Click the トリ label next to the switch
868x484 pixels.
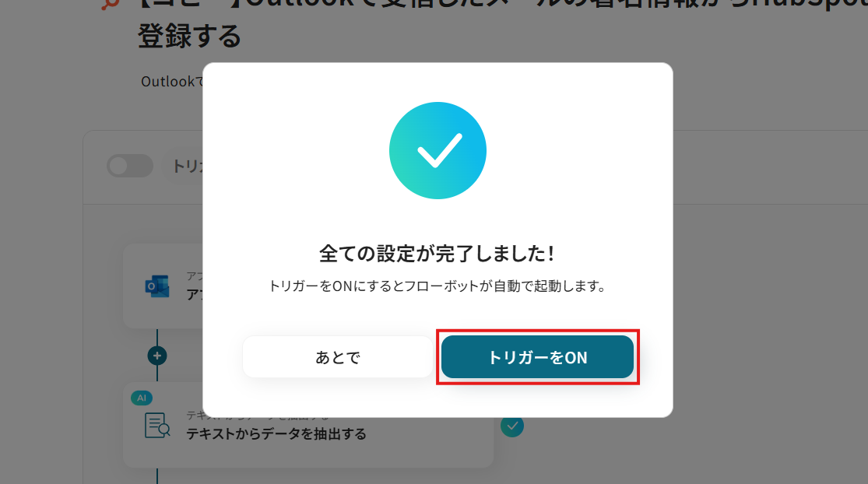coord(187,166)
